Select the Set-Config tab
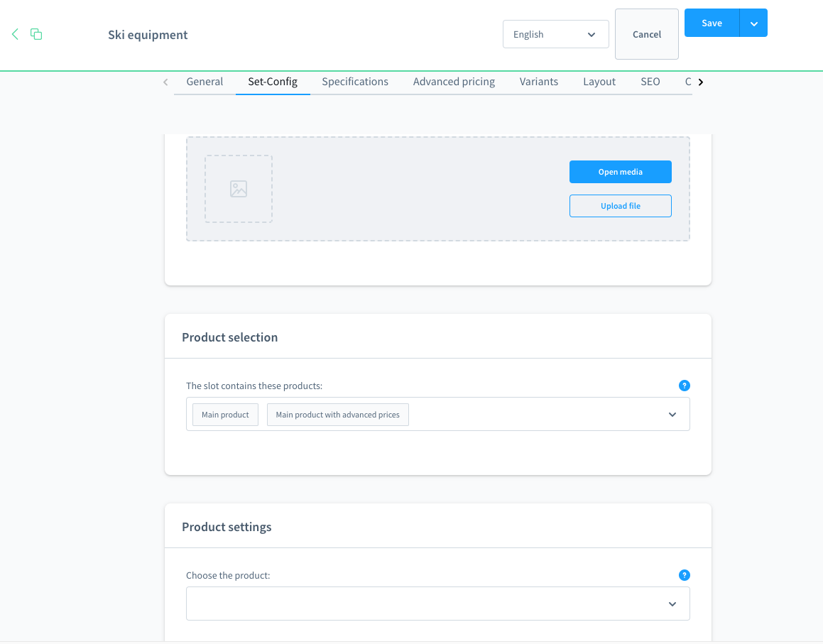823x644 pixels. 273,82
